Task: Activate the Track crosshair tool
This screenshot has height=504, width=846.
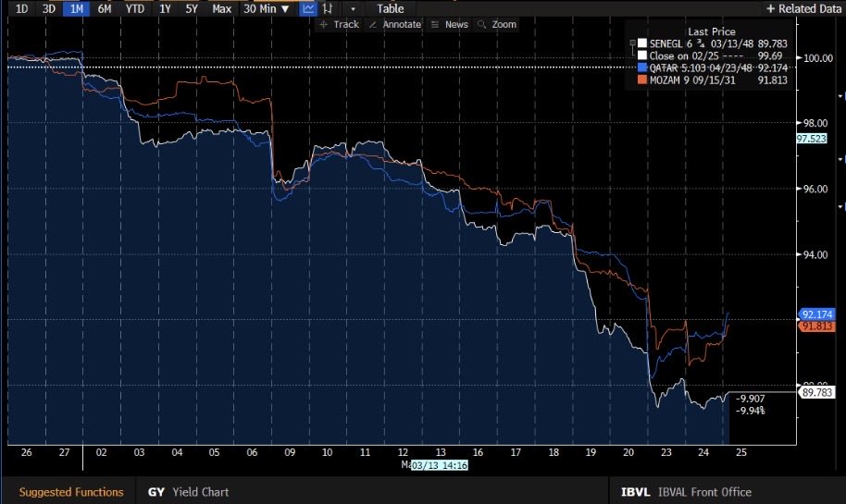Action: coord(339,24)
